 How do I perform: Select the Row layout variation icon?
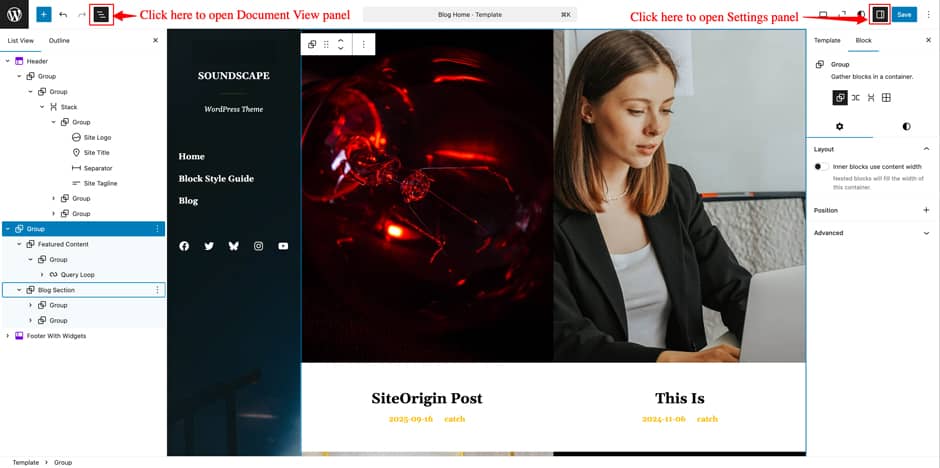[x=855, y=98]
